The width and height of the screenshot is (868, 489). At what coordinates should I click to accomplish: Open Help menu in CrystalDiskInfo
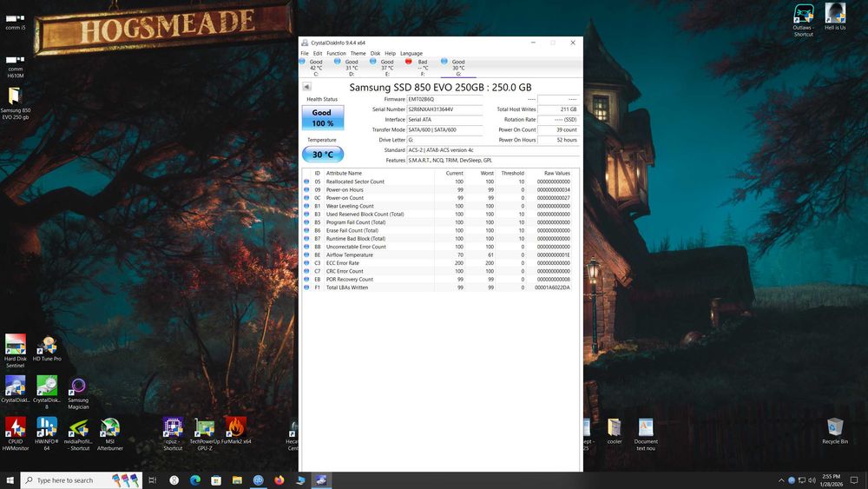pos(391,53)
